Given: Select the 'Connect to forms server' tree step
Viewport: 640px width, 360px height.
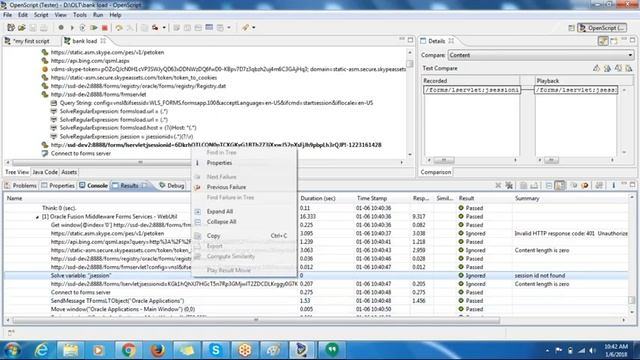Looking at the screenshot, I should click(x=81, y=153).
